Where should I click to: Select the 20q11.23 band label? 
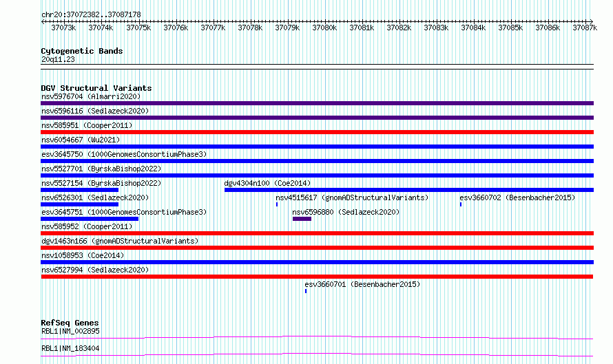(x=58, y=59)
